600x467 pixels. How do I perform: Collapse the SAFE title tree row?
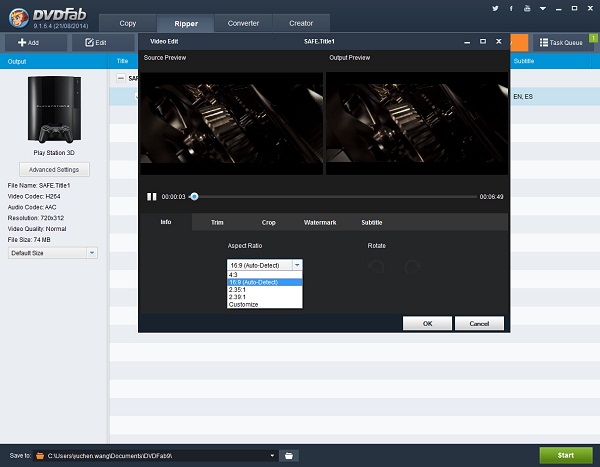tap(120, 78)
